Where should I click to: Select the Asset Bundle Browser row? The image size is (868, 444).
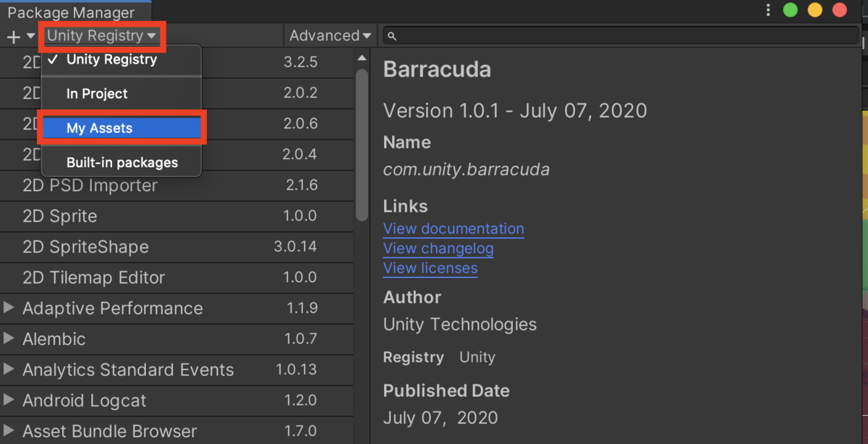(x=176, y=431)
